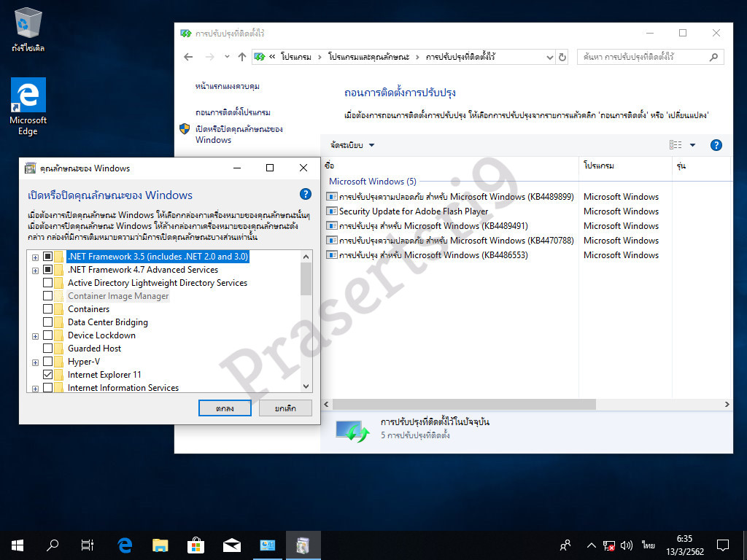Open ถอนการติดตั้งโปรแกรม link
This screenshot has height=560, width=747.
click(x=233, y=112)
